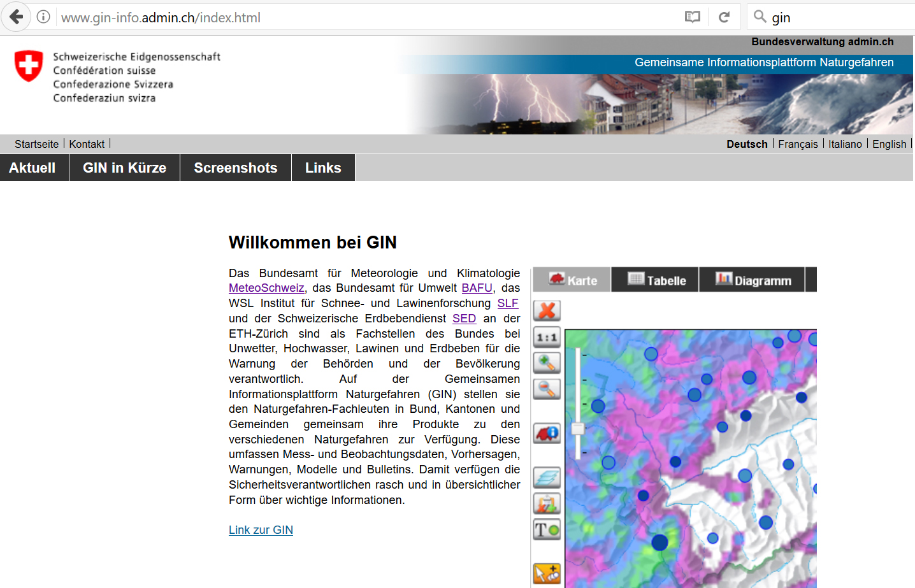Reload the page with the refresh icon

(724, 17)
